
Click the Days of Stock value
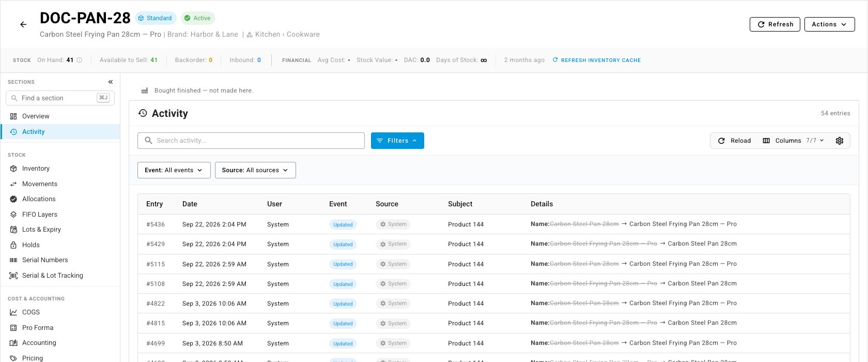[484, 60]
